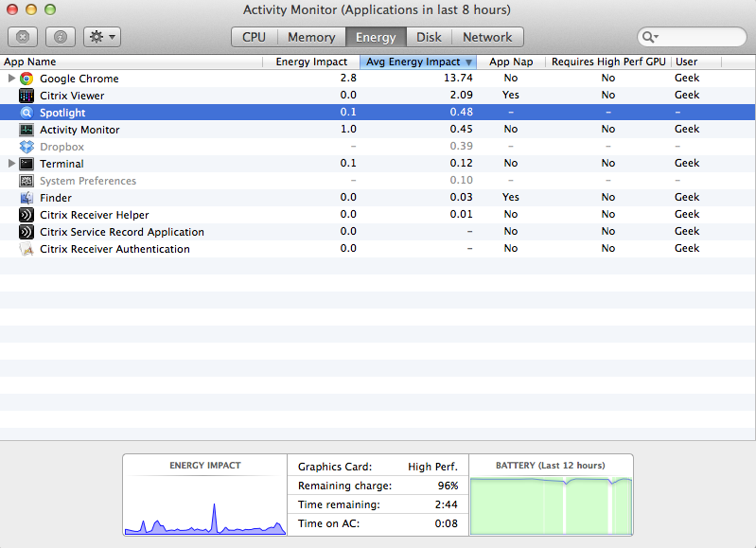This screenshot has width=756, height=548.
Task: Select the Terminal row name
Action: pos(62,164)
